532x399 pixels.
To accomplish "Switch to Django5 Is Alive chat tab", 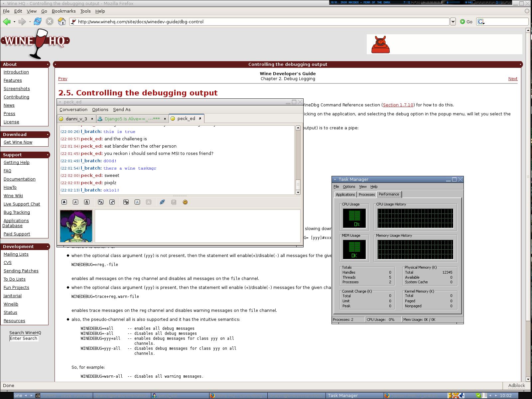I will (x=132, y=119).
